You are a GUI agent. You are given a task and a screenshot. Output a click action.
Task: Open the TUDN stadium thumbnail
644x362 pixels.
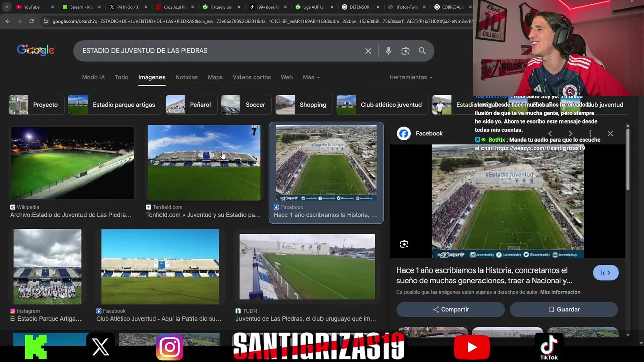pyautogui.click(x=307, y=266)
